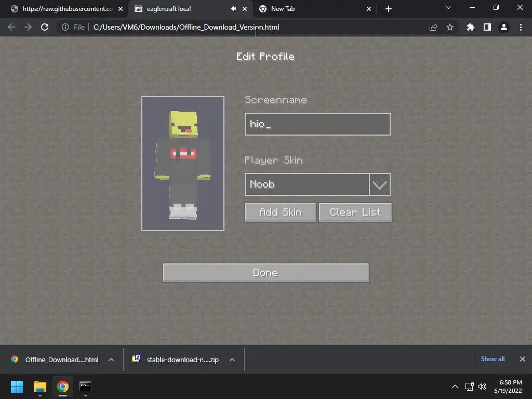The width and height of the screenshot is (532, 399).
Task: Expand options for Offline_Download html download
Action: tap(111, 360)
